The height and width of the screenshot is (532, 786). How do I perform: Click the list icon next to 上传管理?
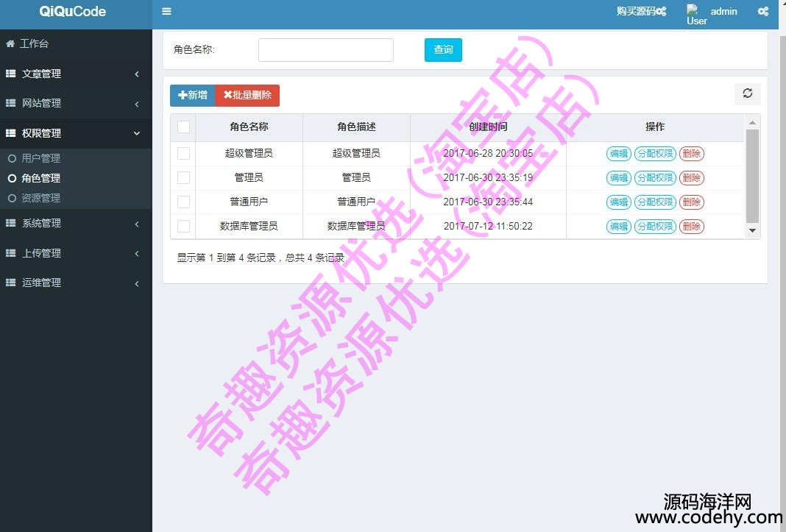(10, 253)
